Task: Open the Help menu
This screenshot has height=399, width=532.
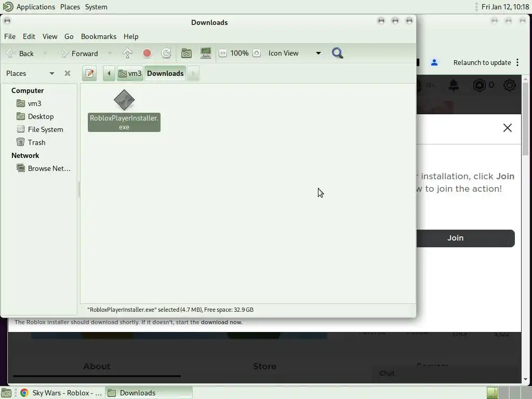Action: (131, 36)
